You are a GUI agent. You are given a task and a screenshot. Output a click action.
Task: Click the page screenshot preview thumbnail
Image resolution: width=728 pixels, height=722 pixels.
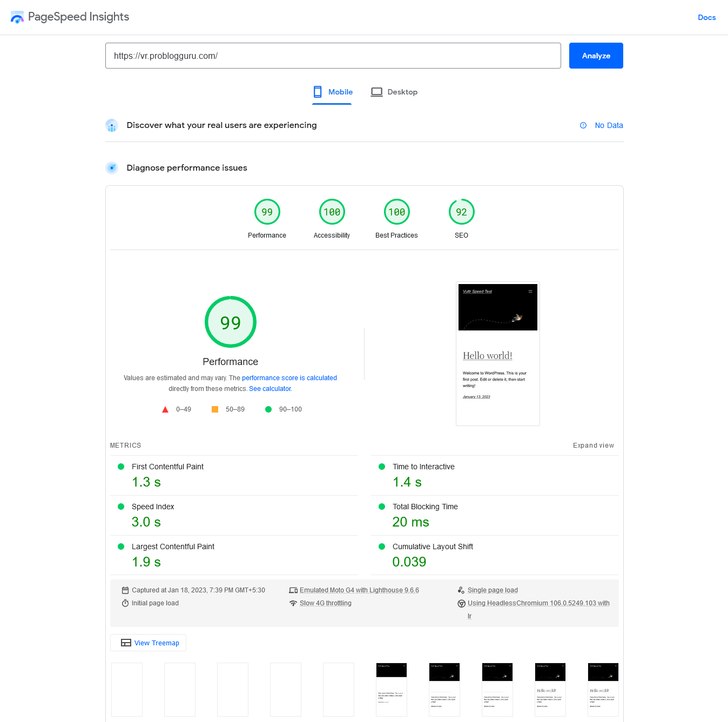[x=497, y=354]
